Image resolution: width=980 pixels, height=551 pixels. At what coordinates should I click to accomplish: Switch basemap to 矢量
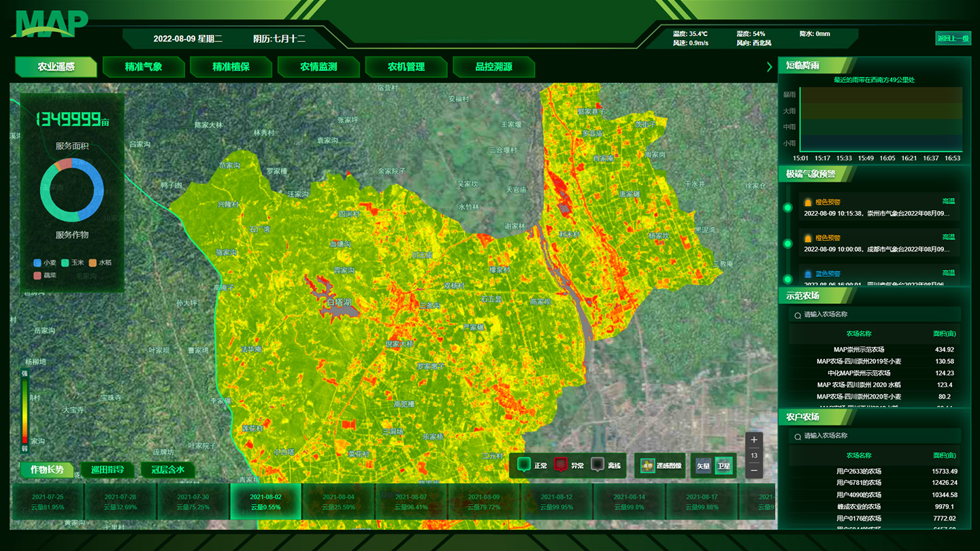[x=703, y=466]
